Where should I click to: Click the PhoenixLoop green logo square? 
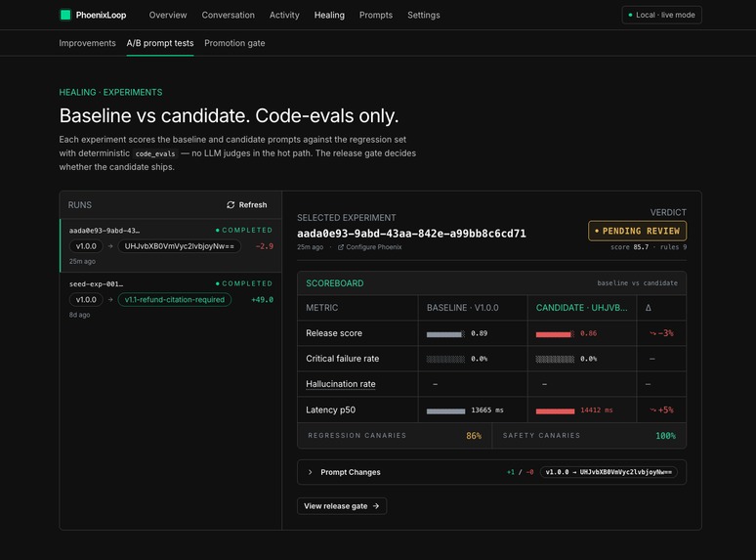65,15
